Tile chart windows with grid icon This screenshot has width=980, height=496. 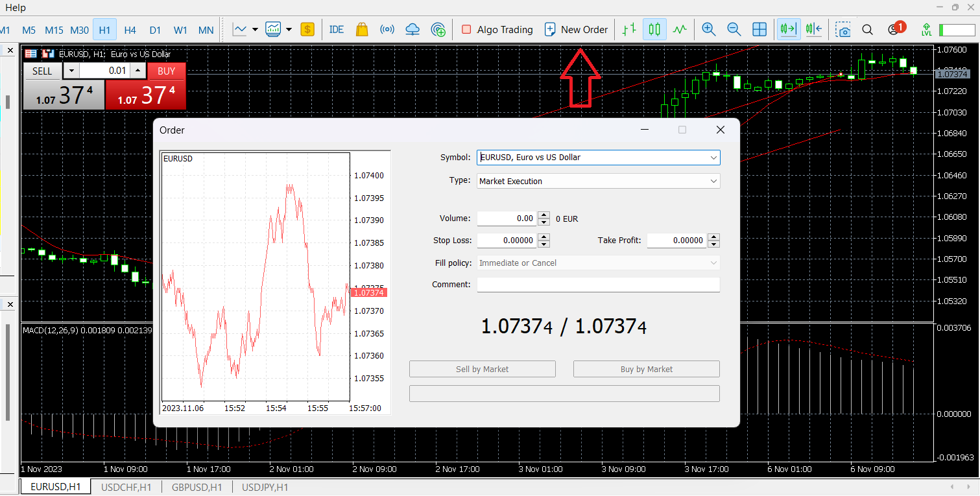click(x=759, y=29)
